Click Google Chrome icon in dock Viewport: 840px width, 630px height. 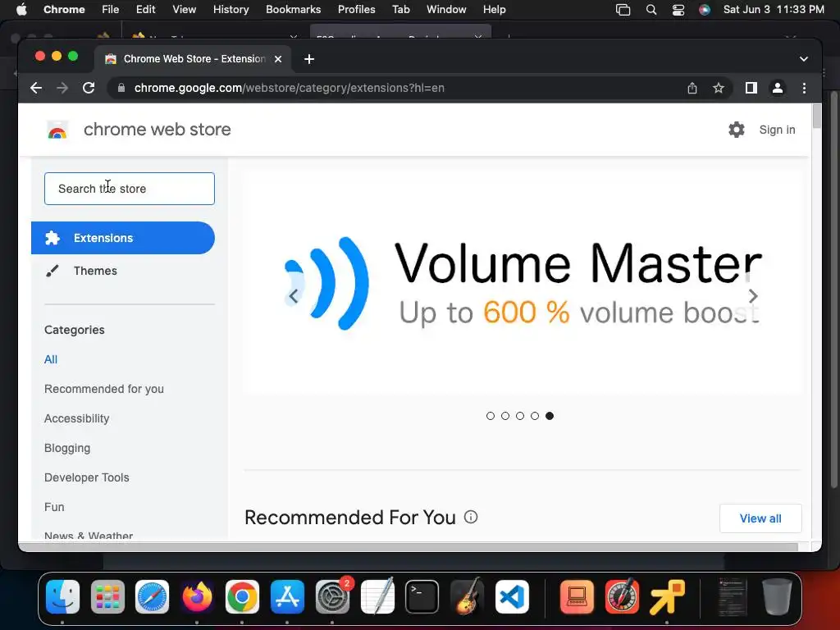pos(242,597)
